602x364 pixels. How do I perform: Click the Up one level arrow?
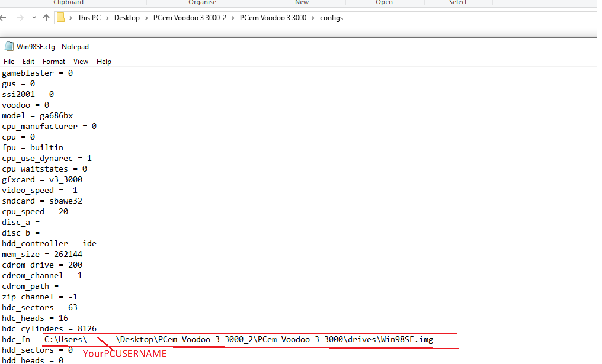(46, 18)
